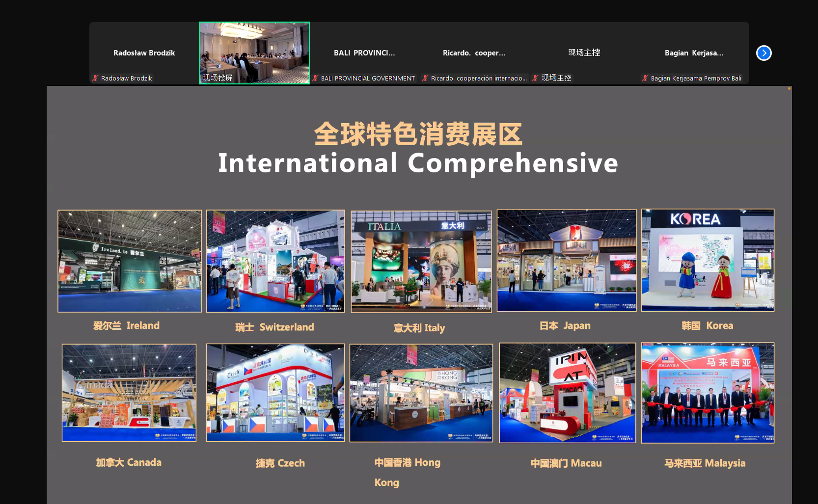Click the '捷克 Czech' caption
The height and width of the screenshot is (504, 818).
point(280,463)
